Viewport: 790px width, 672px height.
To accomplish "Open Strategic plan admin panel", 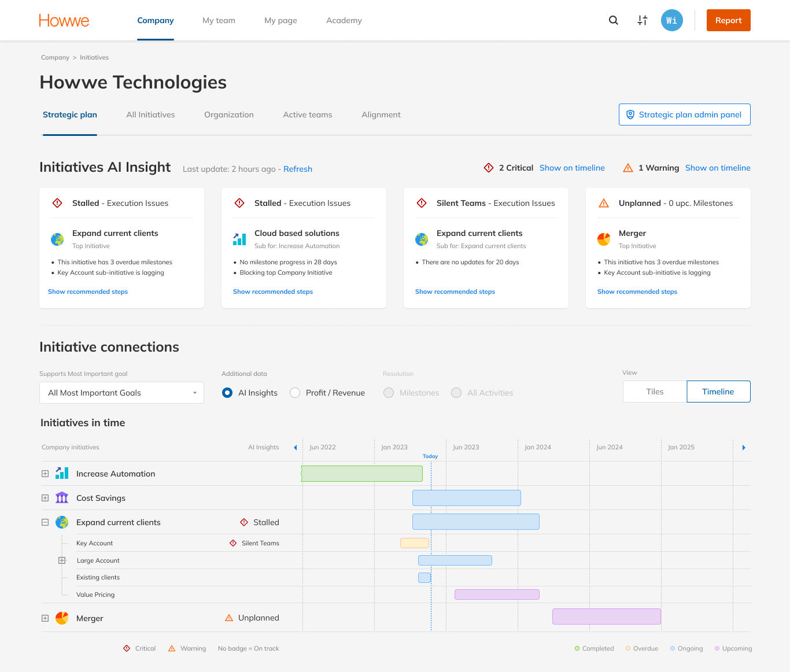I will pyautogui.click(x=685, y=115).
